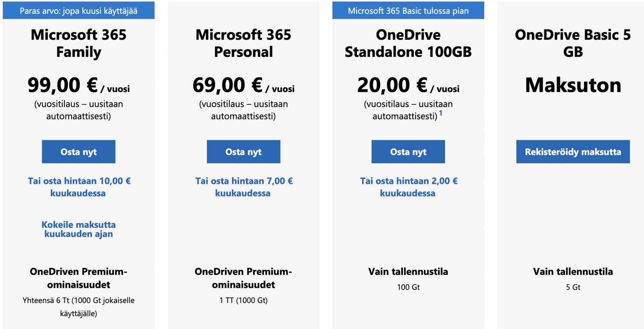
Task: Click "Vain tallennustila" under OneDrive Standalone
Action: click(408, 271)
